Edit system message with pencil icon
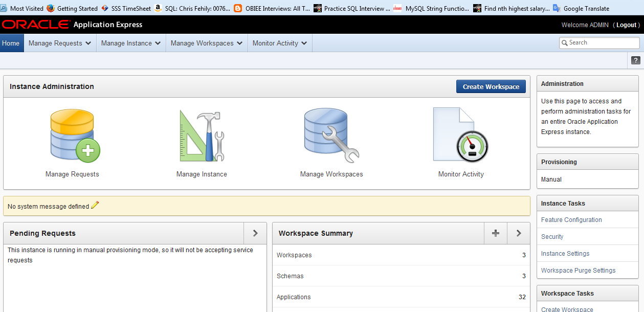 (x=95, y=206)
